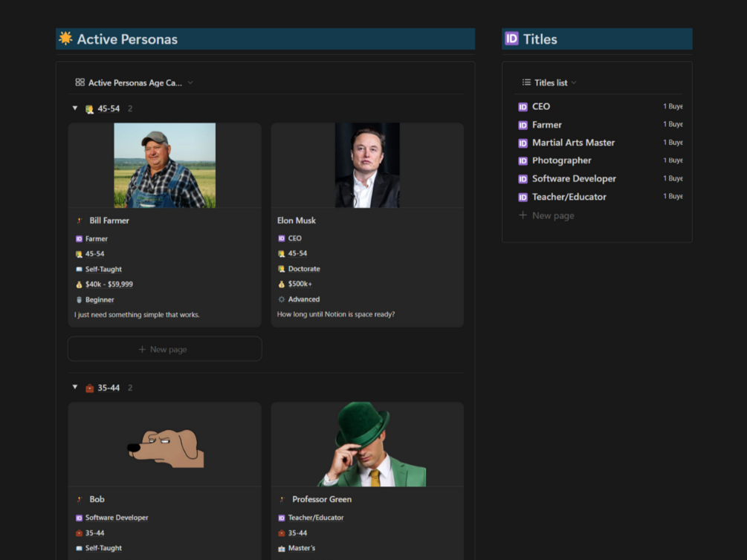Viewport: 747px width, 560px height.
Task: Click the gallery view icon for Active Personas
Action: pos(80,82)
